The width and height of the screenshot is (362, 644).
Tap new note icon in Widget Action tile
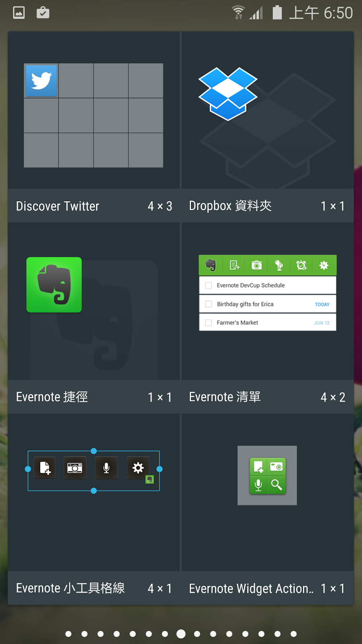coord(259,467)
